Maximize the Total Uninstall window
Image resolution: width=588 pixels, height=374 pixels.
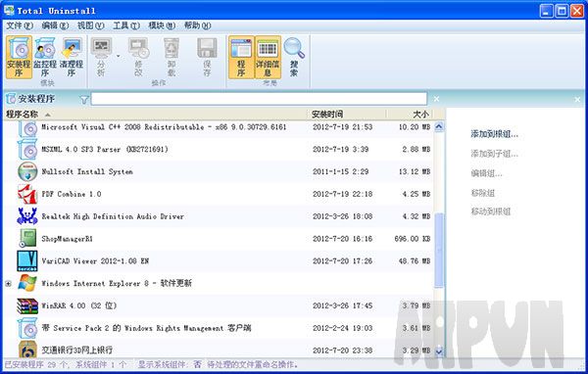(x=562, y=11)
